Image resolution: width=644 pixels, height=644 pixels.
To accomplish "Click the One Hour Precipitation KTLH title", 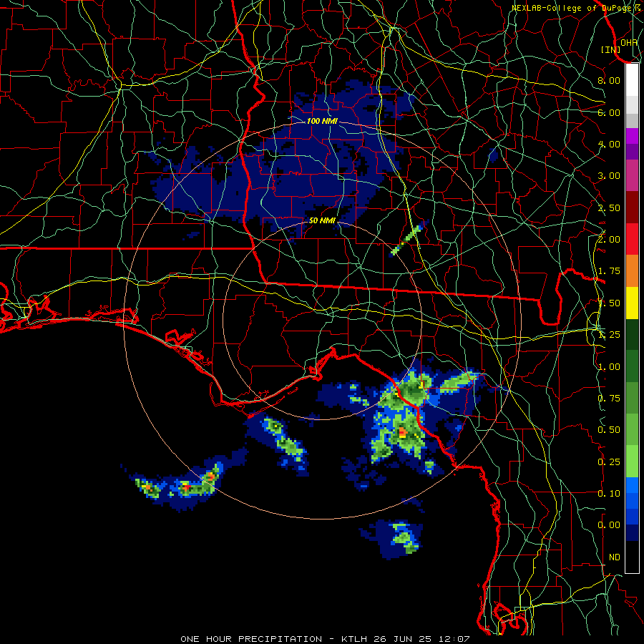I will [x=325, y=639].
